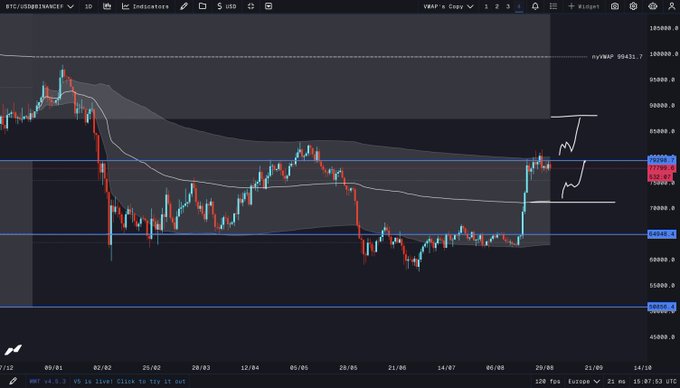Open the alerts bell icon
Viewport: 680px width, 388px height.
pos(535,6)
